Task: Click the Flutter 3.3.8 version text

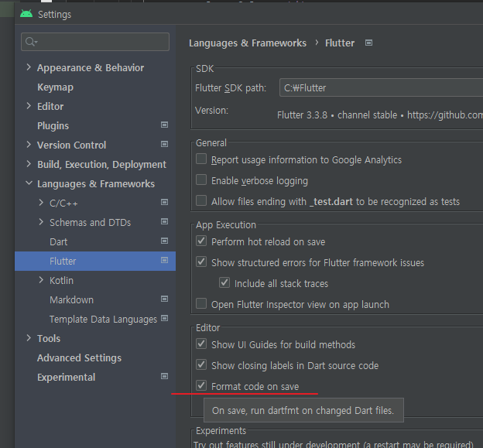Action: [x=302, y=115]
